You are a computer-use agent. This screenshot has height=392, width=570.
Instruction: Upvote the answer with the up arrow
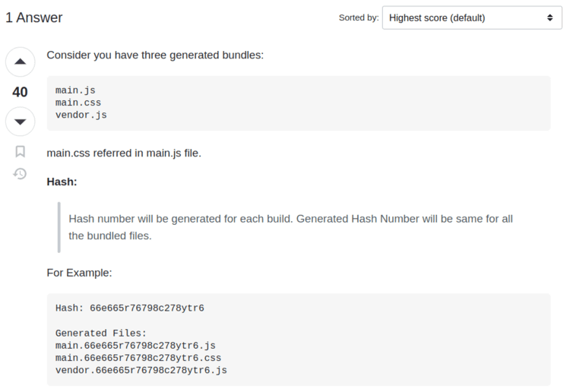coord(20,62)
